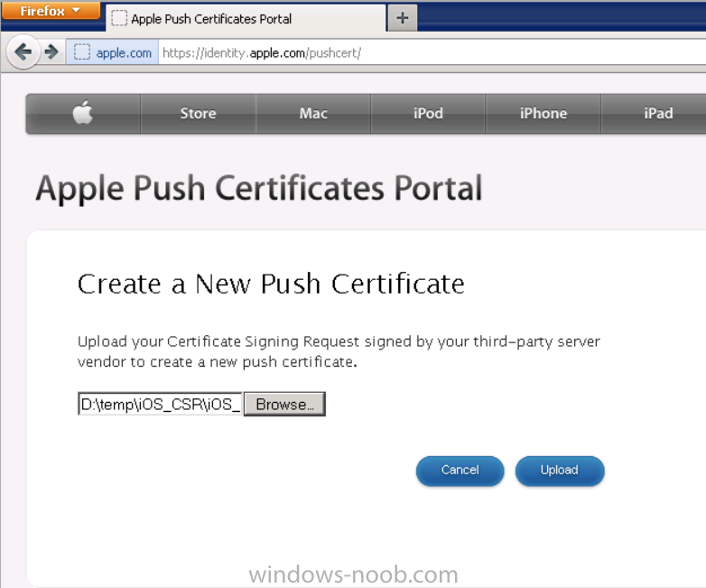
Task: Open the Firefox application menu
Action: [x=51, y=10]
